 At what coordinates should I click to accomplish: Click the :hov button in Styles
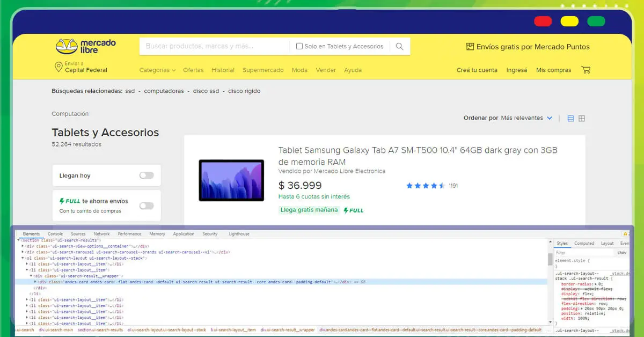click(x=622, y=252)
